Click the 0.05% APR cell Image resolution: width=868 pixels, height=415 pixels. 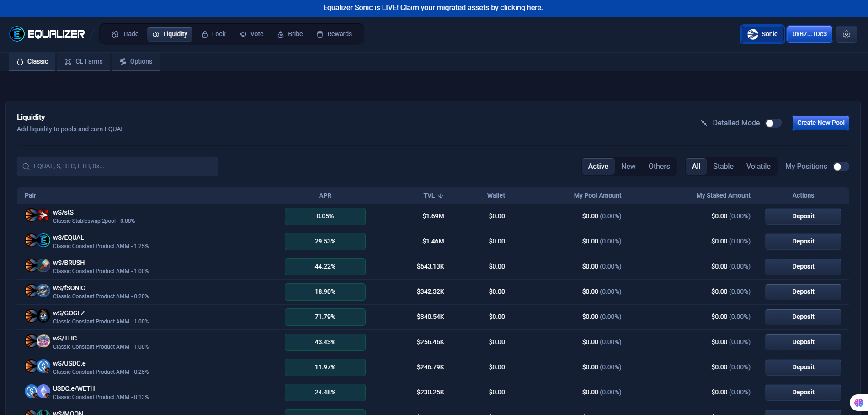point(325,216)
